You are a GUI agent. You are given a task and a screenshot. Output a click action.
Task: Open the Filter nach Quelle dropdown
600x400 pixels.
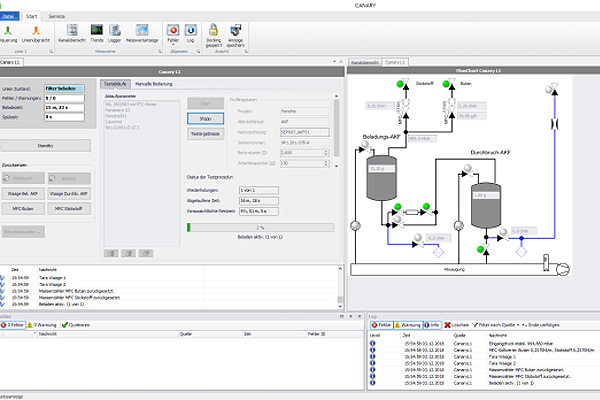[496, 325]
